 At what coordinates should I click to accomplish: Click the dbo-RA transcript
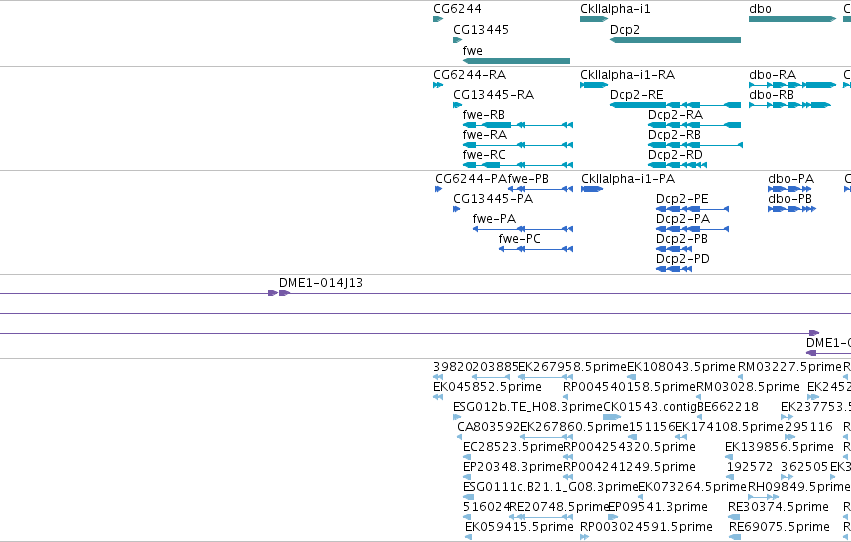[792, 85]
